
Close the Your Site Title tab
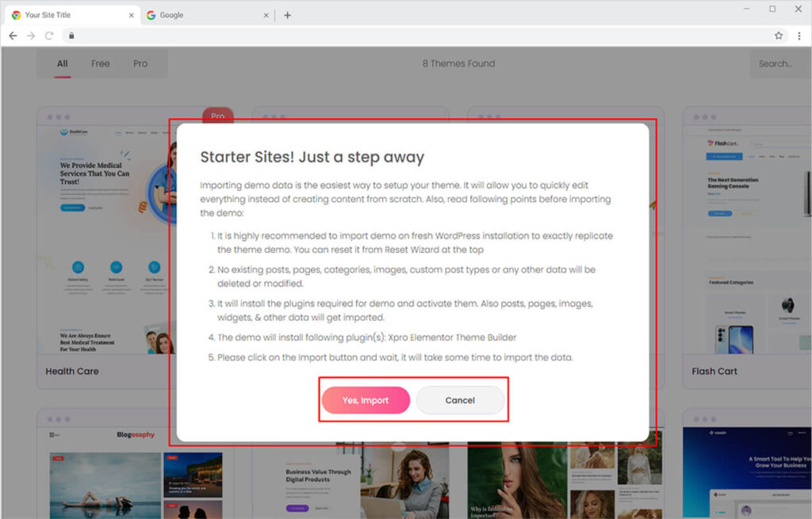click(130, 15)
